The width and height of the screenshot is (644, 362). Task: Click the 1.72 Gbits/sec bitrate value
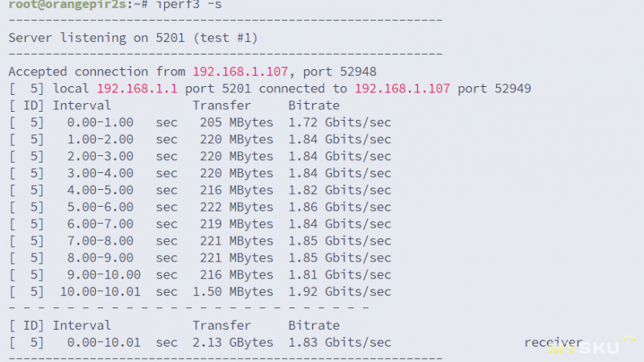point(340,122)
